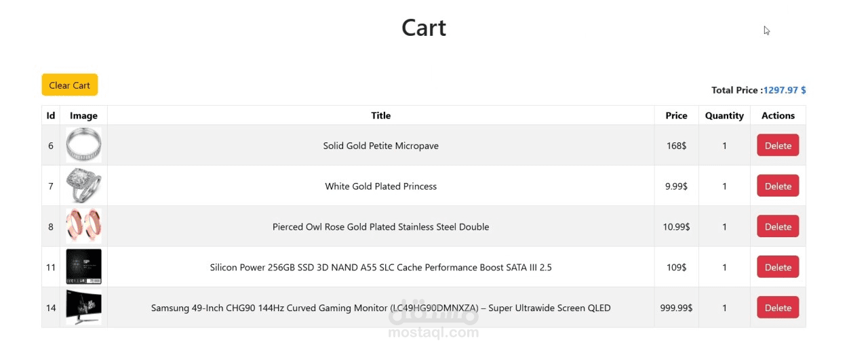Delete the Silicon Power 256GB SSD item
868x347 pixels.
778,267
